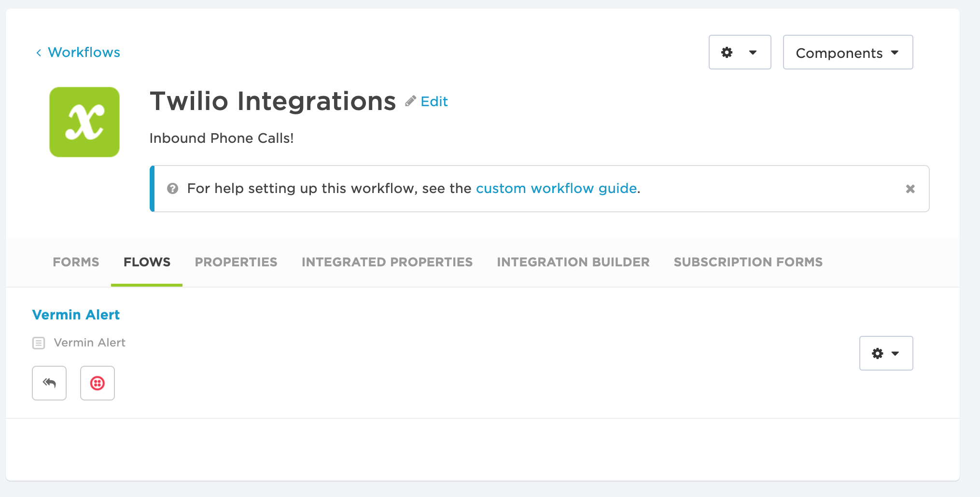The height and width of the screenshot is (497, 980).
Task: Go back to Workflows
Action: [x=78, y=52]
